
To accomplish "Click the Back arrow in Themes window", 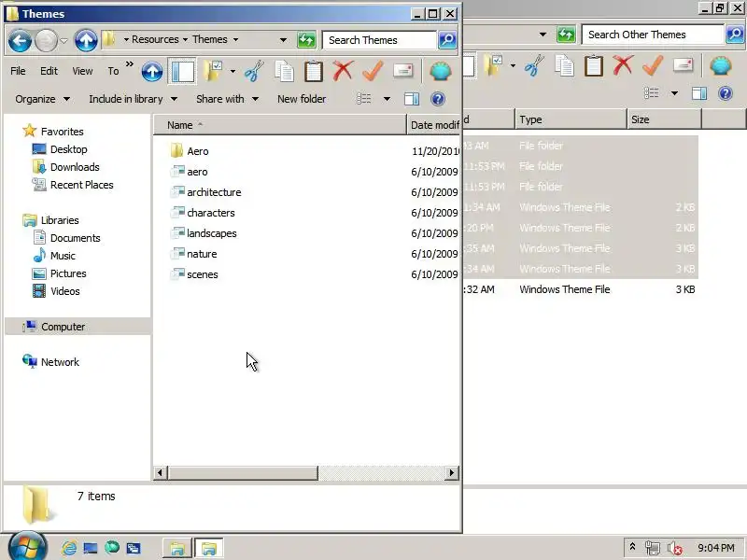I will tap(20, 40).
